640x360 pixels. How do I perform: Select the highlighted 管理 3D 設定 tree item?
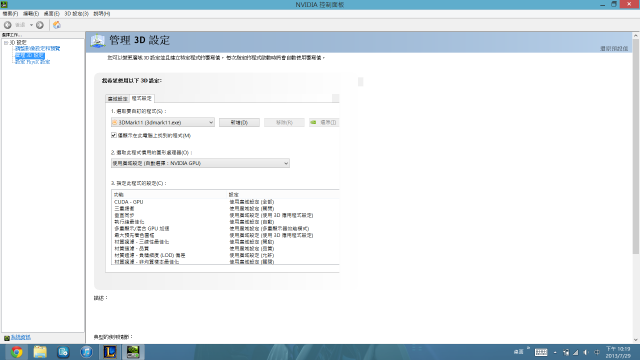30,55
